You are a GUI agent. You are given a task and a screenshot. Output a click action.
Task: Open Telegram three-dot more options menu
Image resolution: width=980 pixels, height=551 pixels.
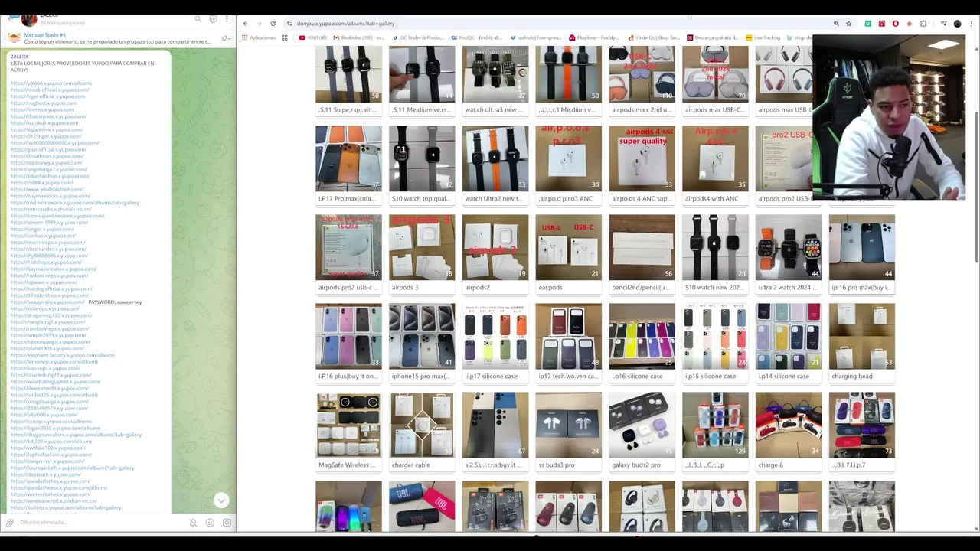[x=227, y=19]
